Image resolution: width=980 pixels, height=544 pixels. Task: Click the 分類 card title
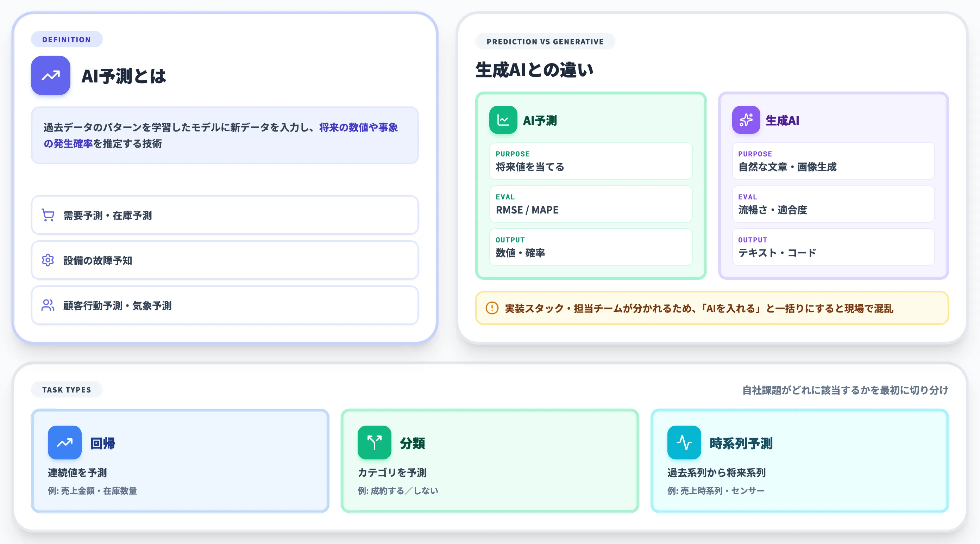pyautogui.click(x=413, y=443)
